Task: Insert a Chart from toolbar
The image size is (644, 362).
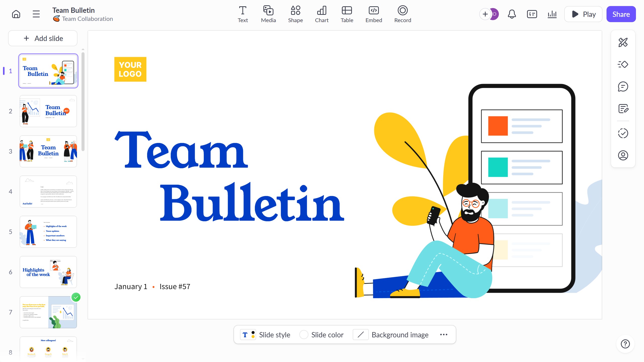Action: pos(321,14)
